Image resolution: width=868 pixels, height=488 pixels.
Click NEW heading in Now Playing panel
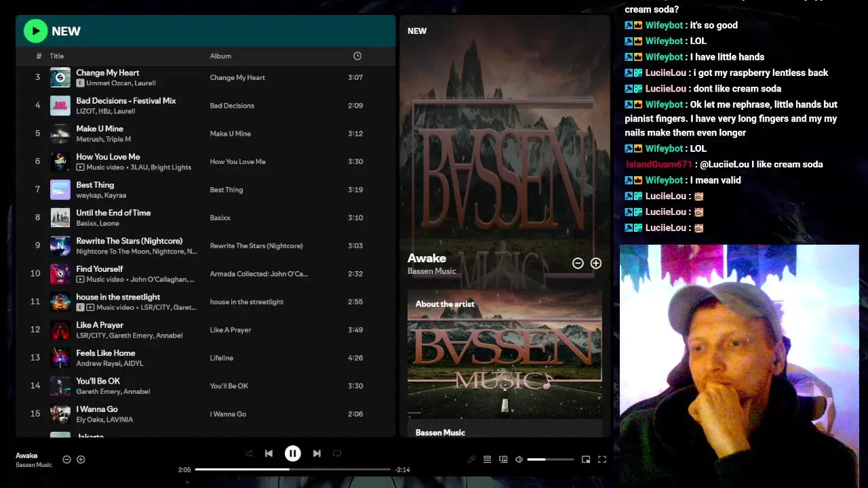point(417,30)
